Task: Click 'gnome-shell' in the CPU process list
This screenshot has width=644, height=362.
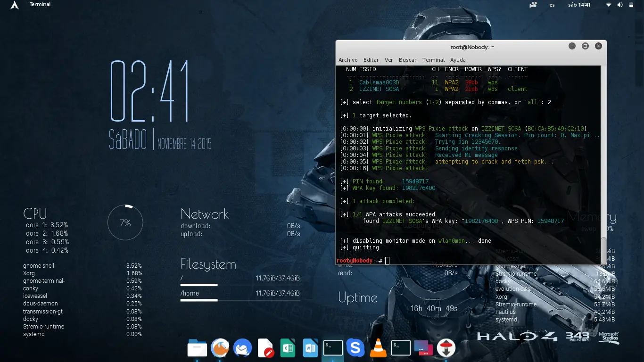Action: click(39, 266)
